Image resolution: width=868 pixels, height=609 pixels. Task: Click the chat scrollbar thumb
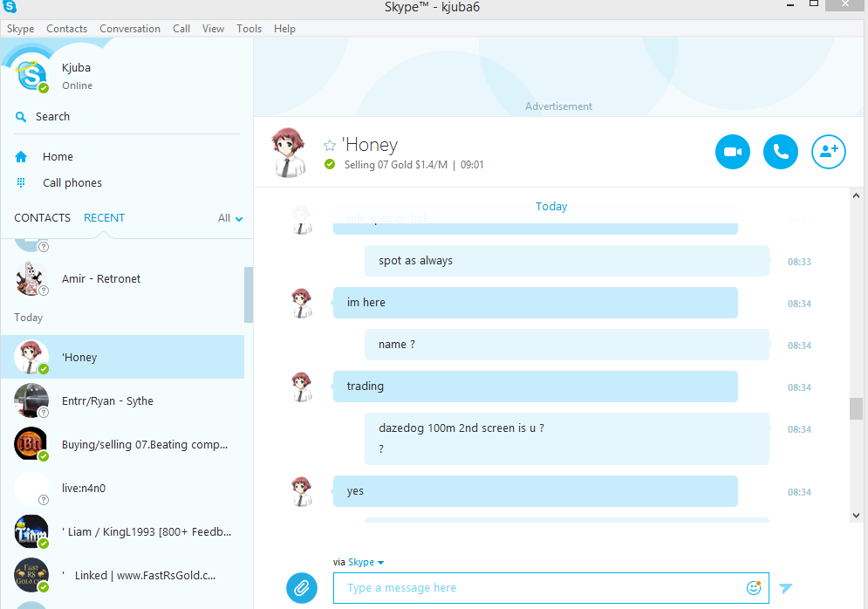coord(856,408)
